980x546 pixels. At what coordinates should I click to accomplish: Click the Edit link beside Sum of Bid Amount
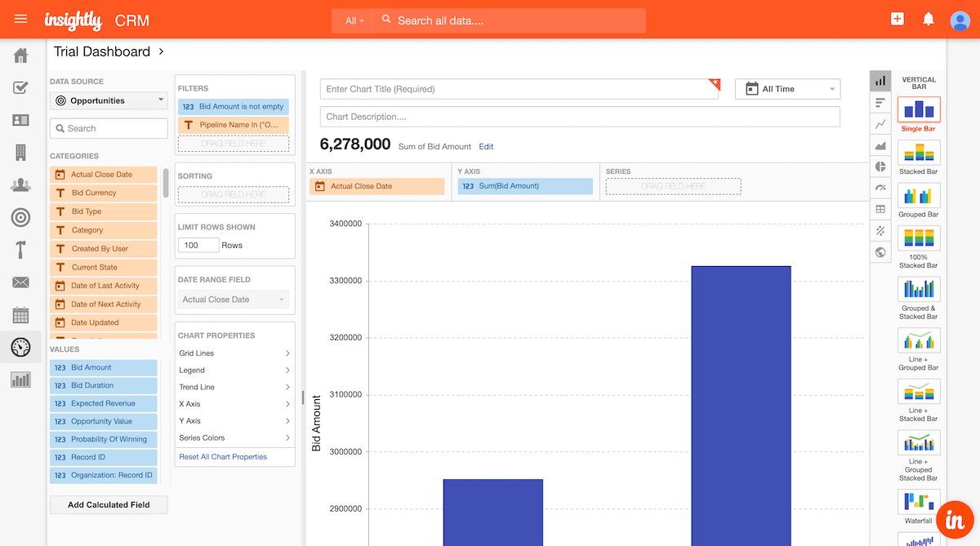[x=486, y=147]
